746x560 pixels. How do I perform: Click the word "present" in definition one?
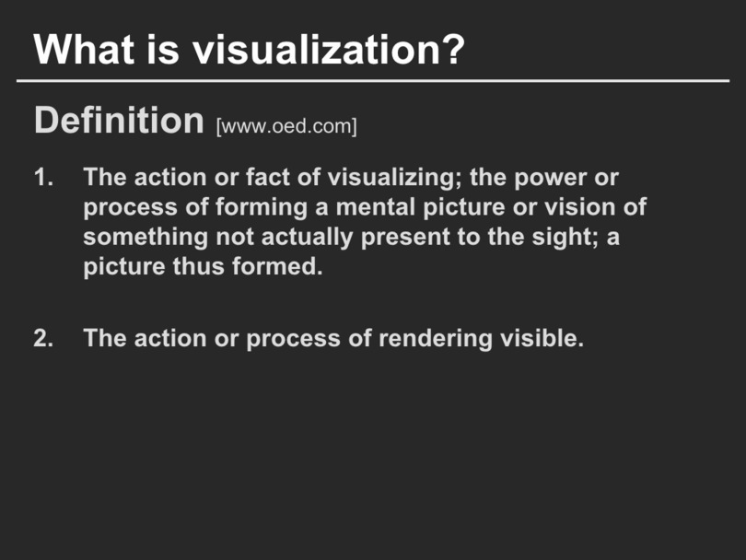402,237
